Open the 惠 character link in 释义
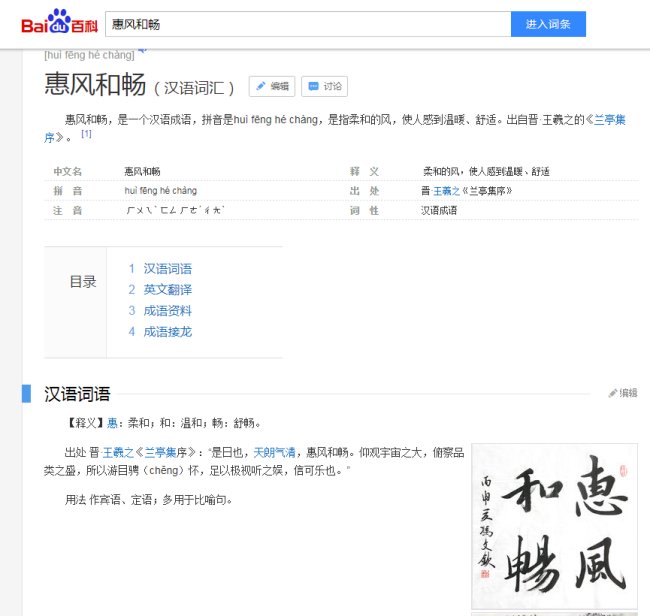The width and height of the screenshot is (650, 616). tap(112, 423)
